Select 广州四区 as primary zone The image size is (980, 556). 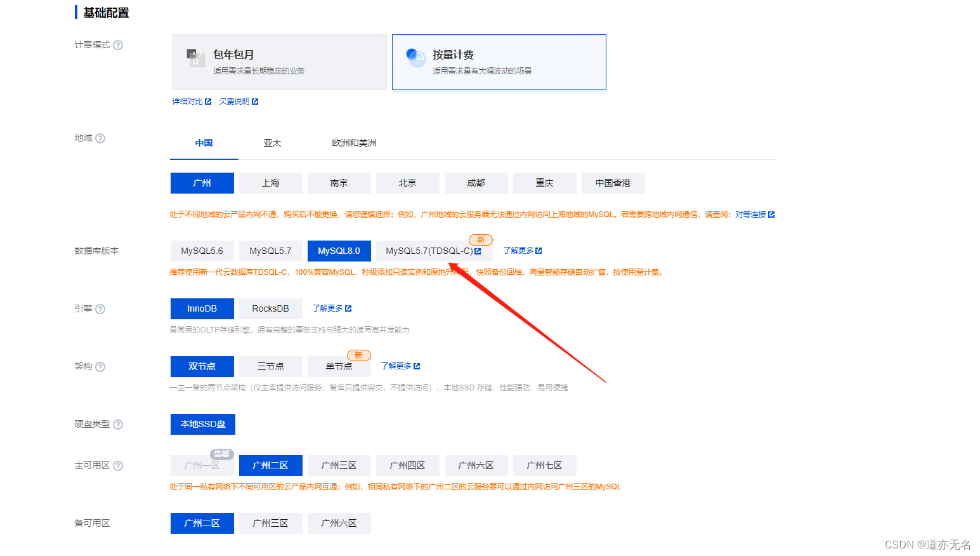408,465
